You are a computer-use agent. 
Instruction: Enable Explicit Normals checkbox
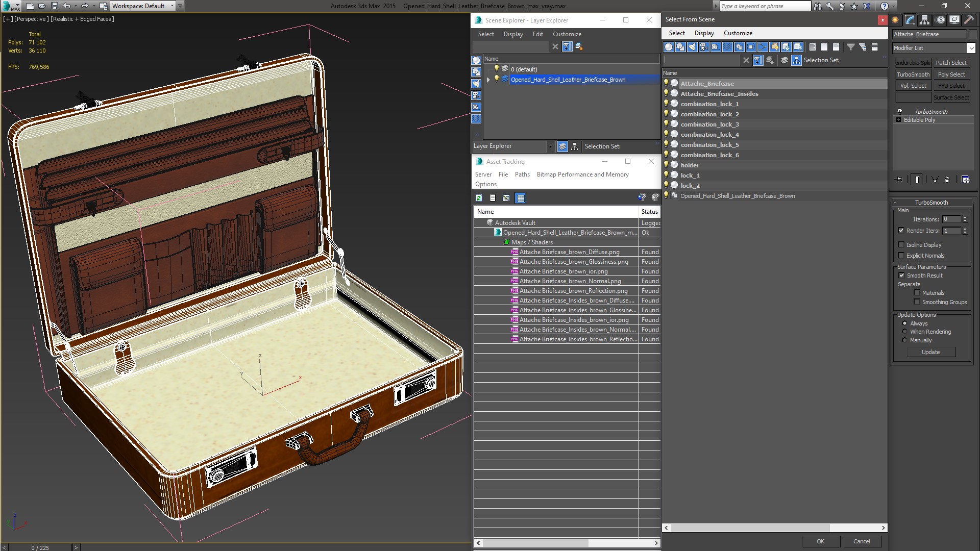point(901,256)
